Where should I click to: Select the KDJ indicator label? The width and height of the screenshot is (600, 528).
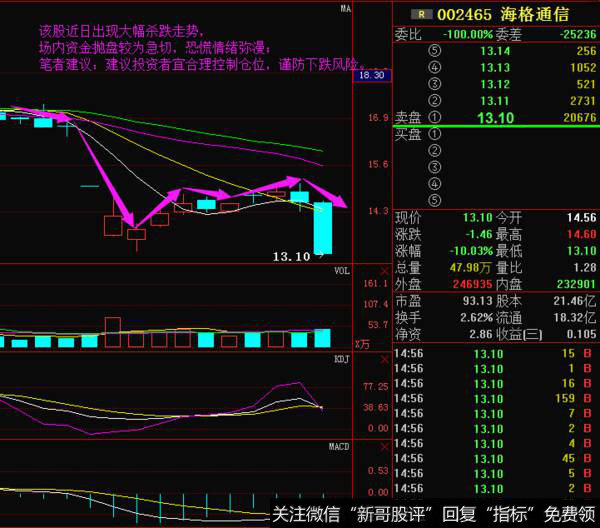342,359
